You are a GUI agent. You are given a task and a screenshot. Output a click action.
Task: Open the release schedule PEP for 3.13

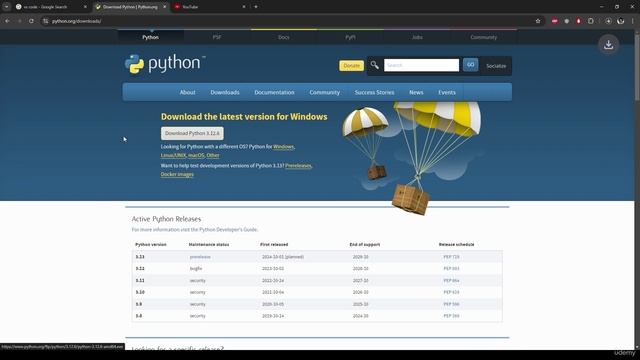451,257
